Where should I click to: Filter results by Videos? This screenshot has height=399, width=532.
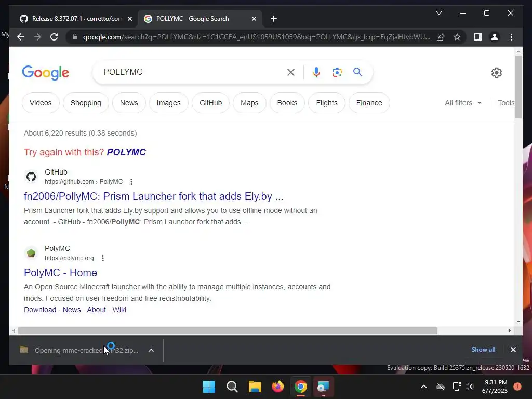click(x=41, y=103)
